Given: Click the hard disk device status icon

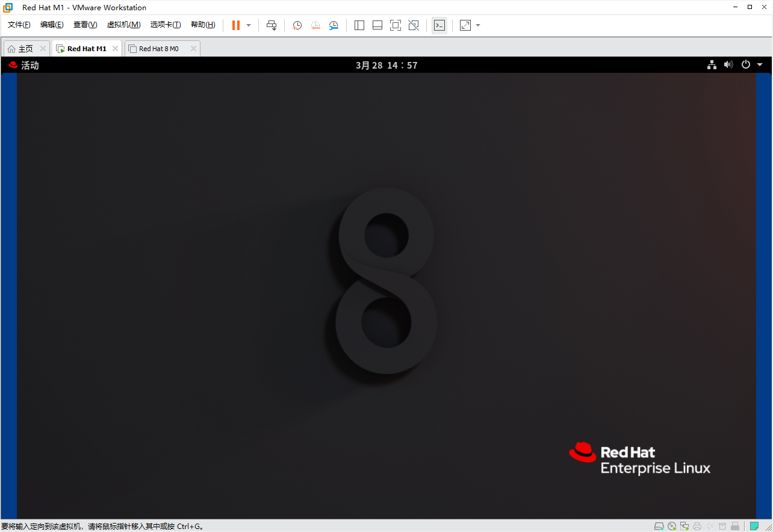Looking at the screenshot, I should [x=659, y=526].
